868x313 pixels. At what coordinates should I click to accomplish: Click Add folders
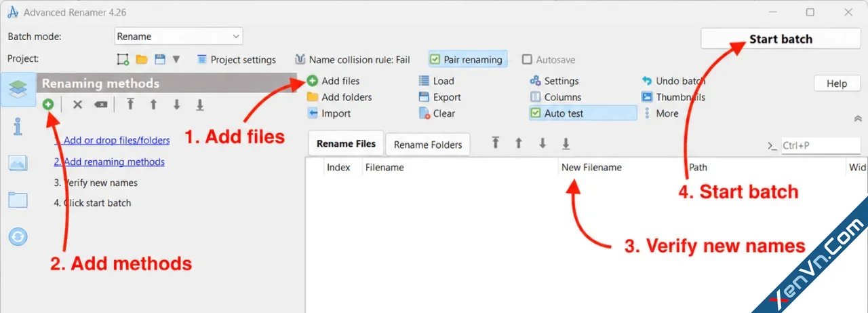pyautogui.click(x=339, y=97)
